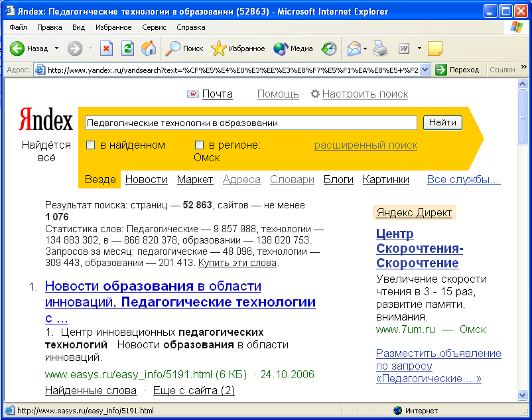Open the Вид menu
Screen dimensions: 532x420
[78, 27]
